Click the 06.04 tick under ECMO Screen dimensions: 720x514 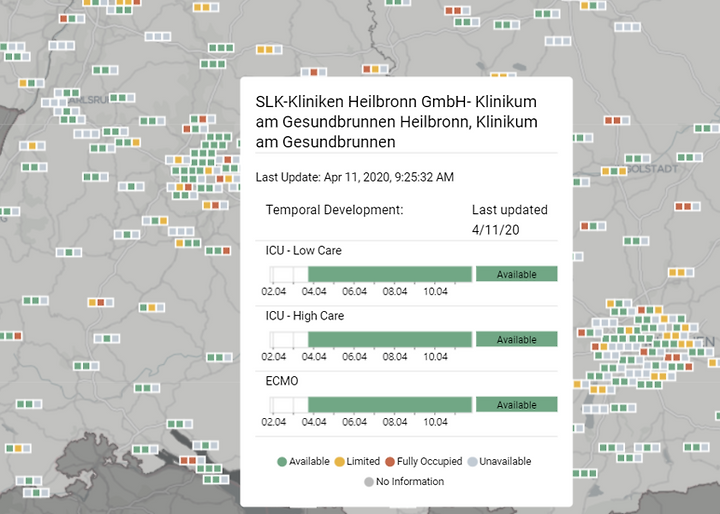(x=354, y=422)
